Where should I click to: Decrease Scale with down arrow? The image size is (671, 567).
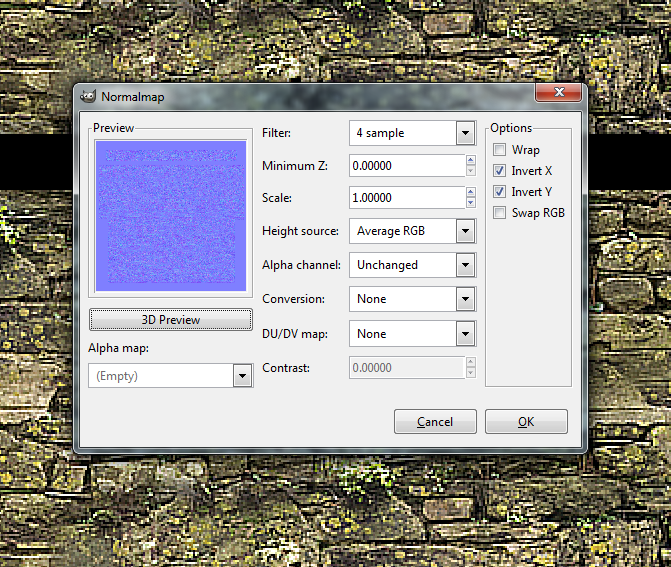tap(471, 203)
